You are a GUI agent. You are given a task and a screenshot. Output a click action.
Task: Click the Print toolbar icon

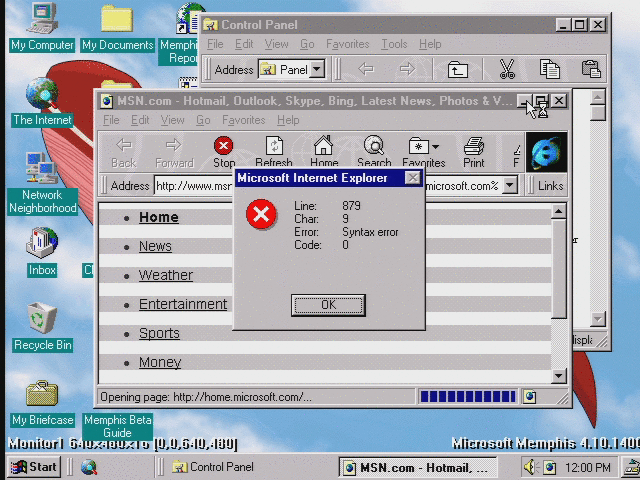(x=473, y=146)
